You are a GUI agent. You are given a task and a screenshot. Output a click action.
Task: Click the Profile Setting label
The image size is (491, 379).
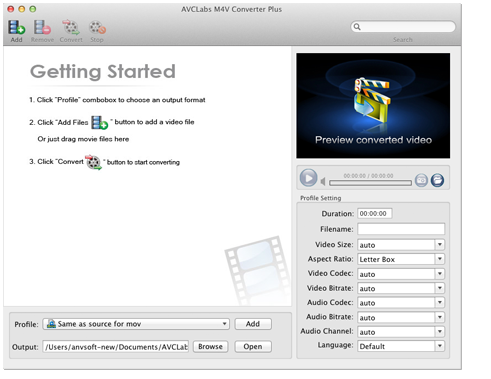[321, 198]
